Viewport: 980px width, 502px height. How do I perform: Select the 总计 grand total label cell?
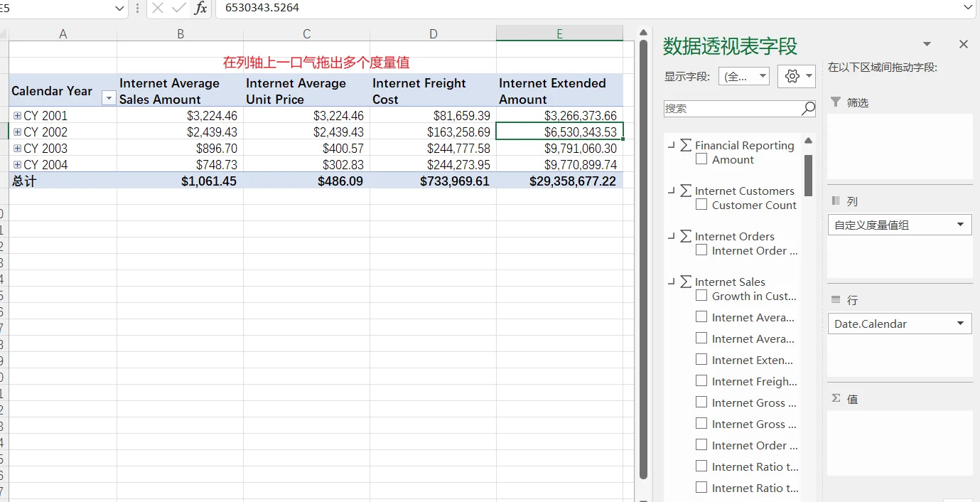(x=63, y=181)
